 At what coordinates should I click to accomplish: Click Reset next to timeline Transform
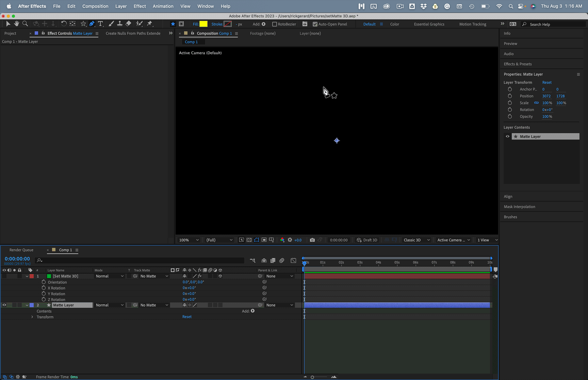pos(187,317)
